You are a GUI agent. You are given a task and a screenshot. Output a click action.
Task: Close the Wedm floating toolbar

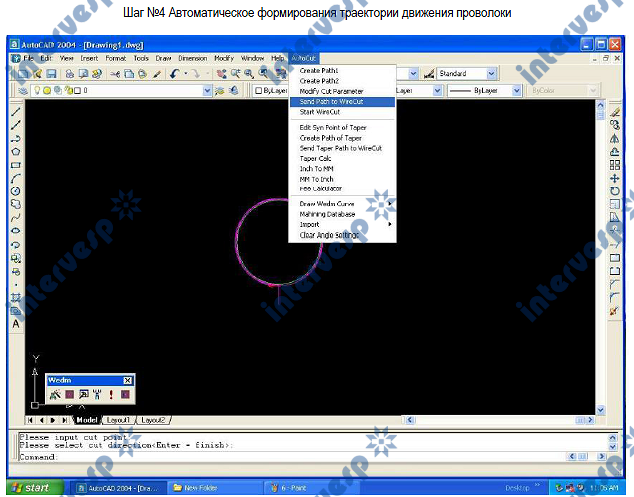click(127, 381)
